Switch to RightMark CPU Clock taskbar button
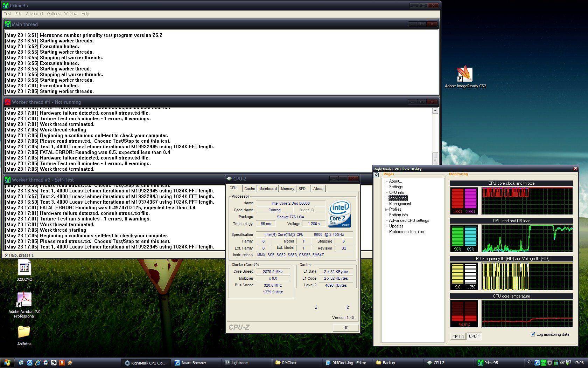 click(146, 363)
